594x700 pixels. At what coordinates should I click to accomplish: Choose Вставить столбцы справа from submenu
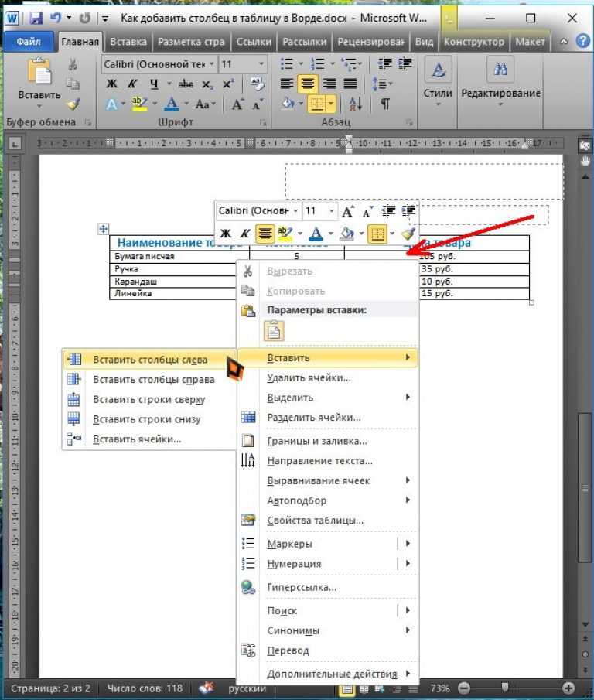(x=149, y=380)
